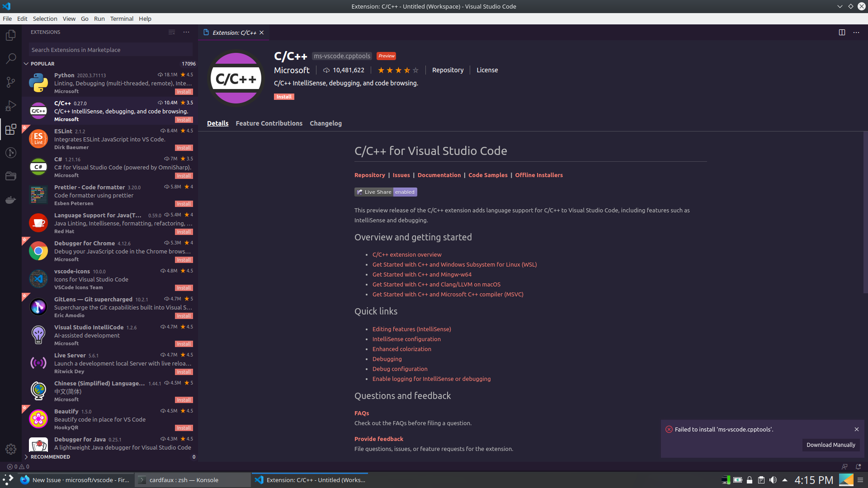Viewport: 868px width, 488px height.
Task: Mute audio from the system tray speaker
Action: coord(774,480)
